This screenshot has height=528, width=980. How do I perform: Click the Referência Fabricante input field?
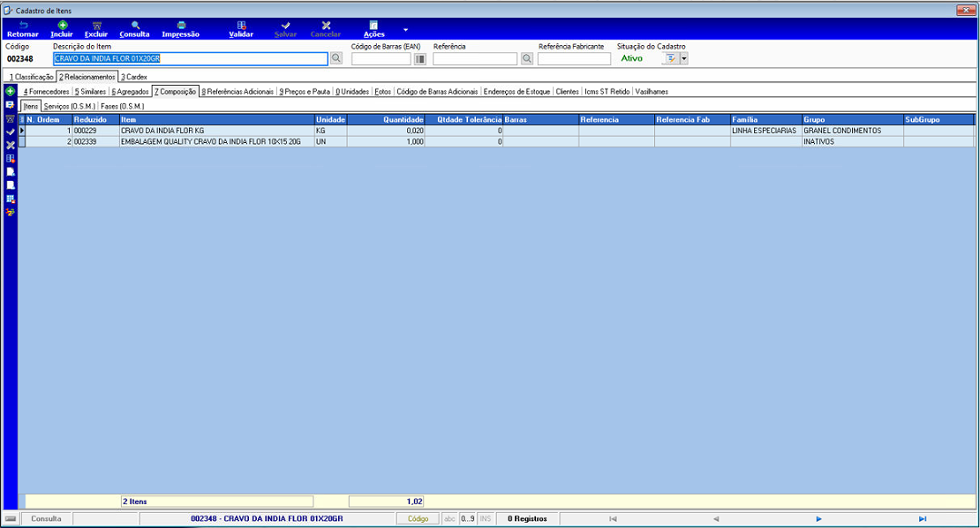coord(574,59)
